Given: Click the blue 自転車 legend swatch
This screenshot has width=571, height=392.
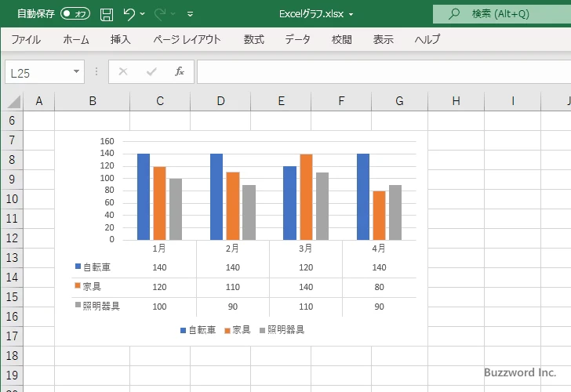Looking at the screenshot, I should [183, 330].
